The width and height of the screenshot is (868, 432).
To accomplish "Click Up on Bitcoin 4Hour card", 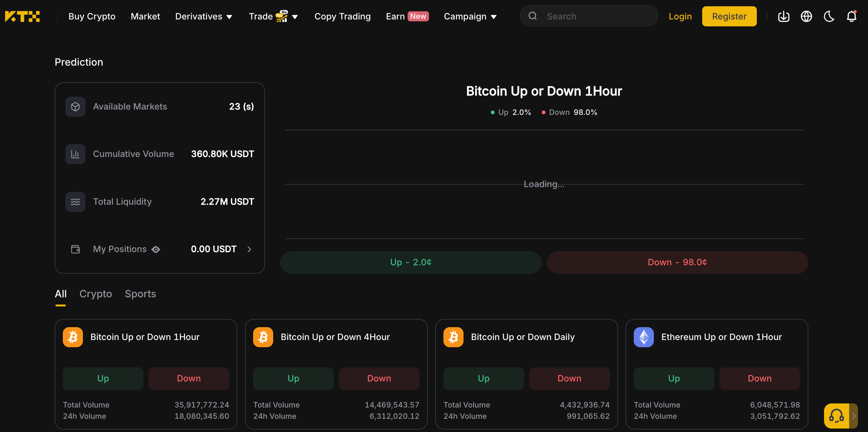I will point(293,378).
